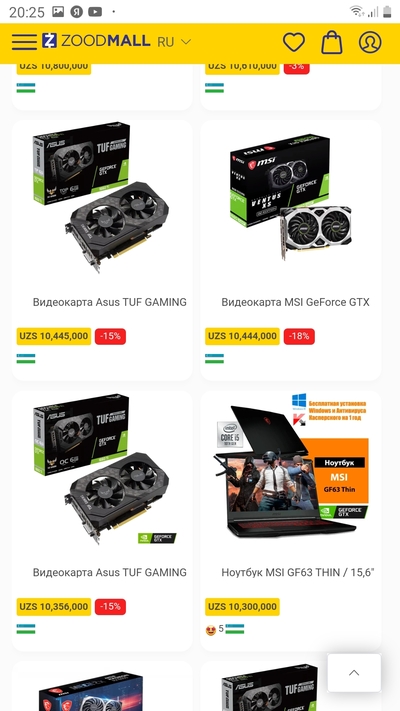This screenshot has width=400, height=711.
Task: Expand the RU language dropdown
Action: (x=174, y=42)
